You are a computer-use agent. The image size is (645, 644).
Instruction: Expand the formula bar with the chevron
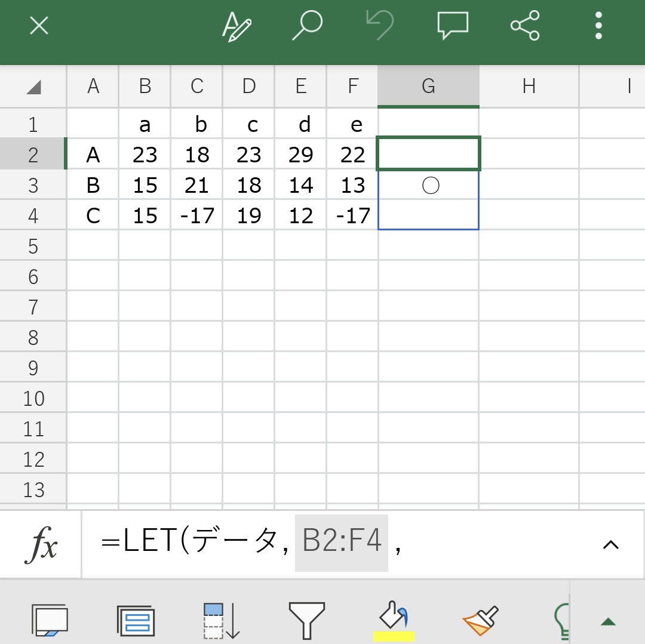coord(610,545)
